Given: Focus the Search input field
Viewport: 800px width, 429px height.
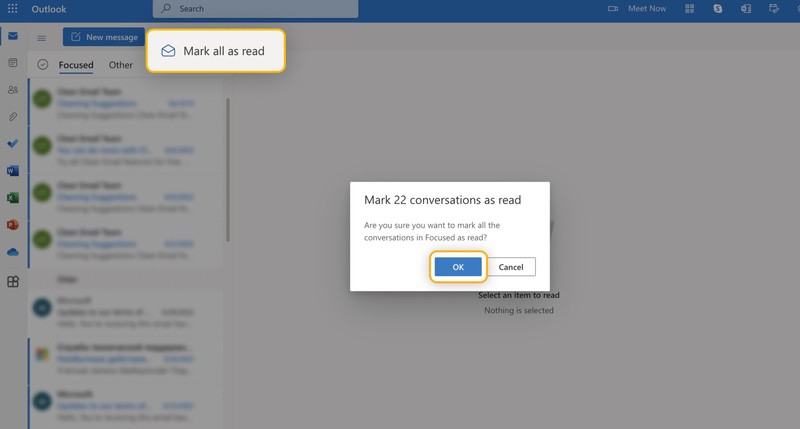Looking at the screenshot, I should (x=255, y=9).
